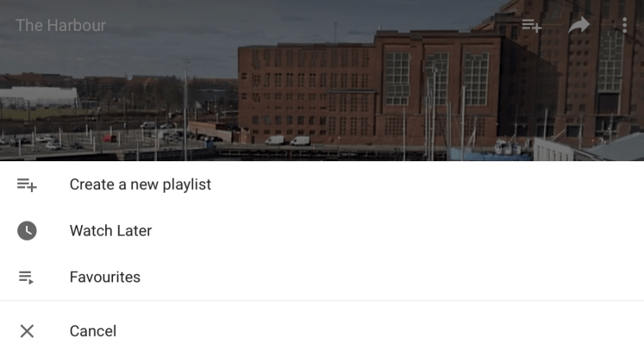Tap the dimmed video preview image
Viewport: 644px width, 362px height.
322,80
